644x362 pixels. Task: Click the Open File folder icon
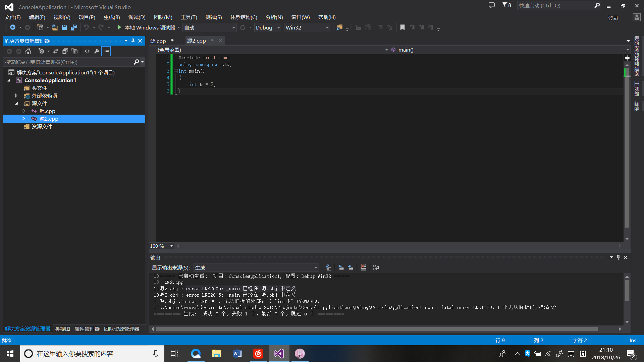click(55, 27)
